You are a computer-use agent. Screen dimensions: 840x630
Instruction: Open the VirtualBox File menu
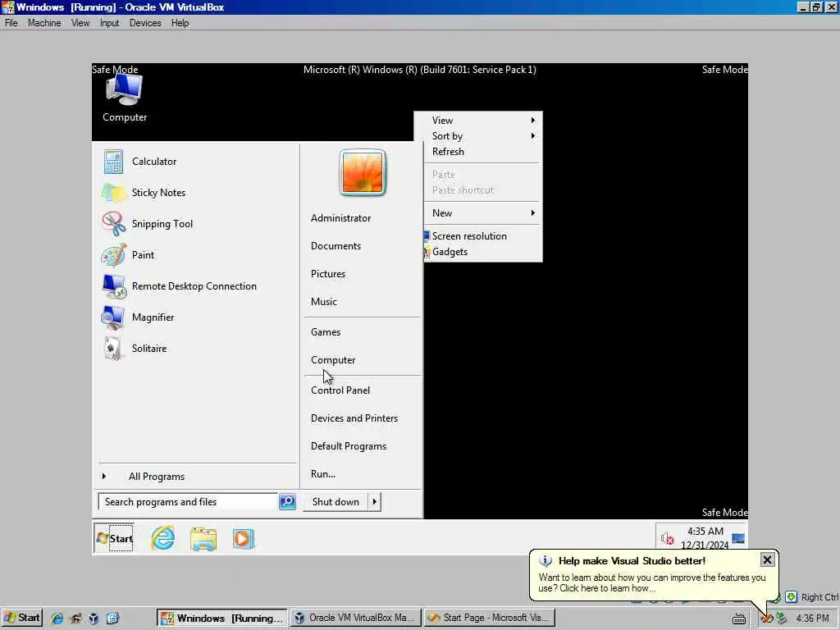click(11, 23)
